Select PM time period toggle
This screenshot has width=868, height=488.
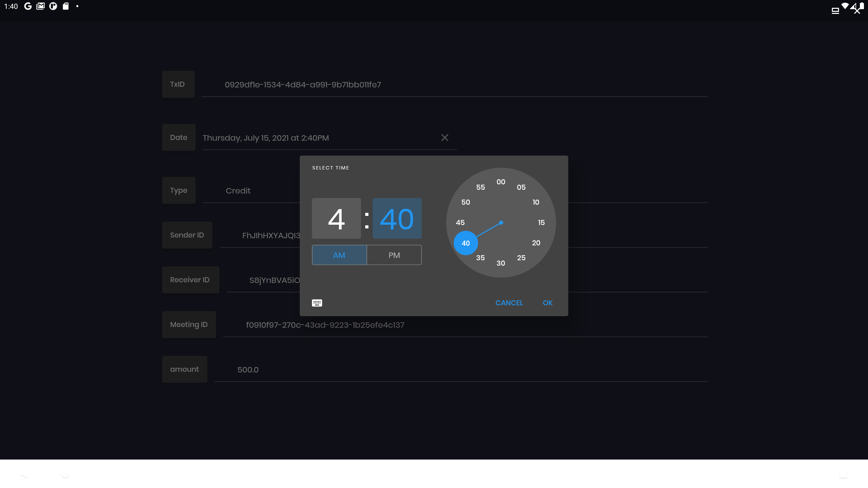393,255
